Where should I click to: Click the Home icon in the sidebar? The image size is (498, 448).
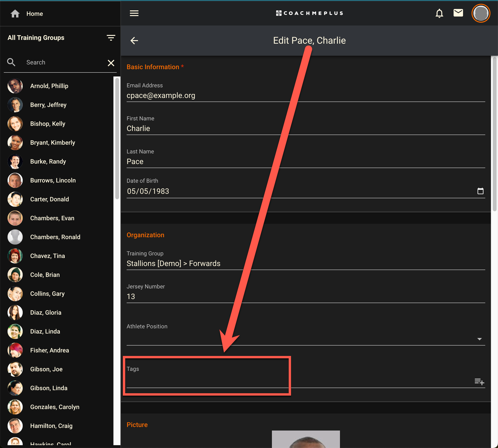pos(15,14)
